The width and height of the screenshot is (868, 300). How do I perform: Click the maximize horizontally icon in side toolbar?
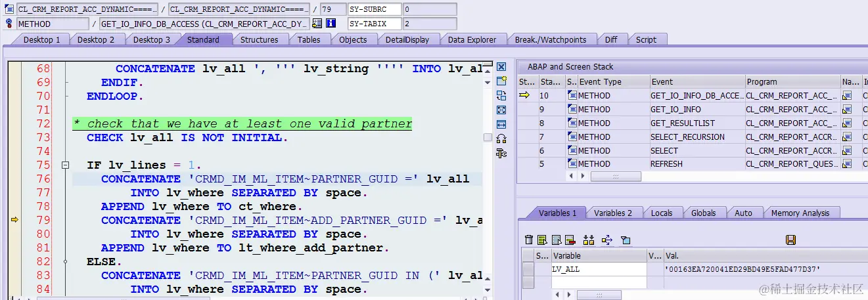click(x=501, y=124)
